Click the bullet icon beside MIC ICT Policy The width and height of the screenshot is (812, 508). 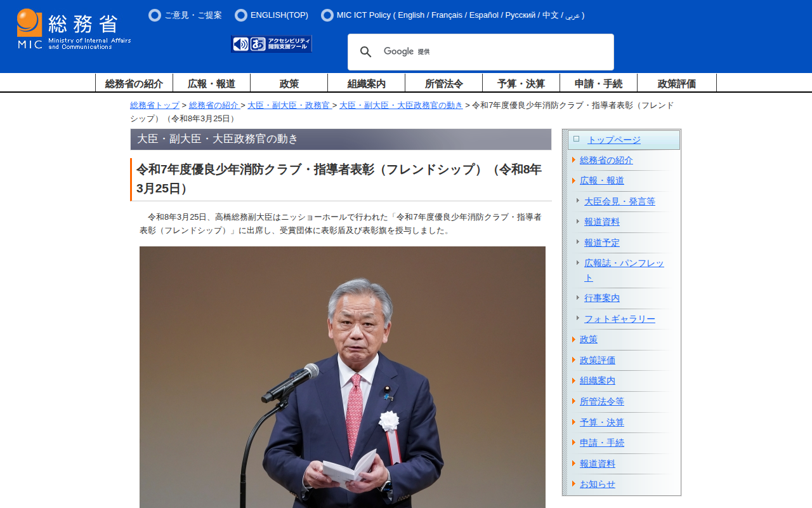tap(327, 15)
